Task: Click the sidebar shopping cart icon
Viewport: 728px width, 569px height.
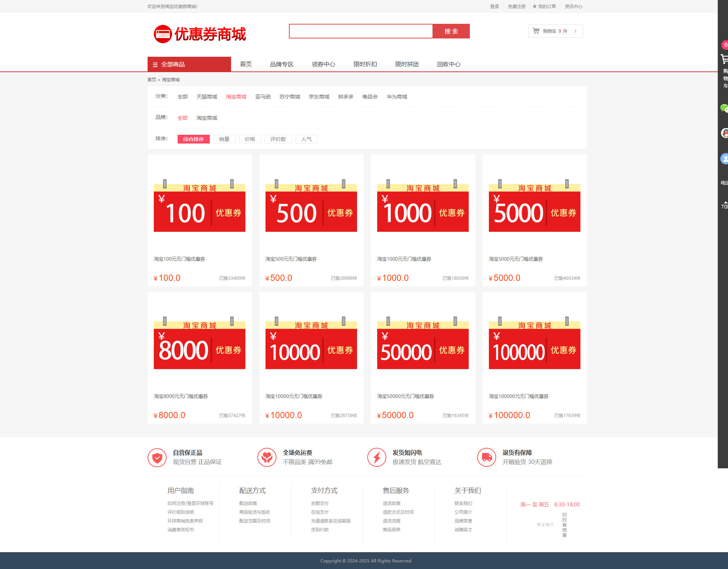Action: click(724, 59)
